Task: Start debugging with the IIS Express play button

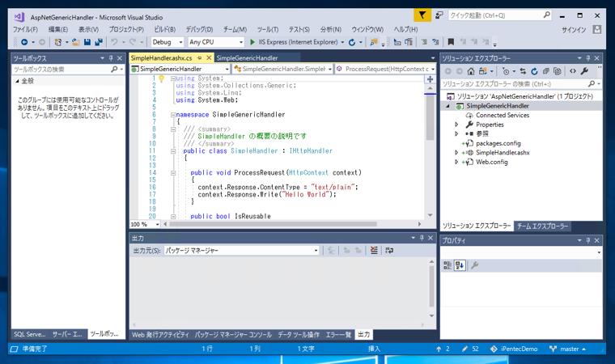Action: coord(252,42)
